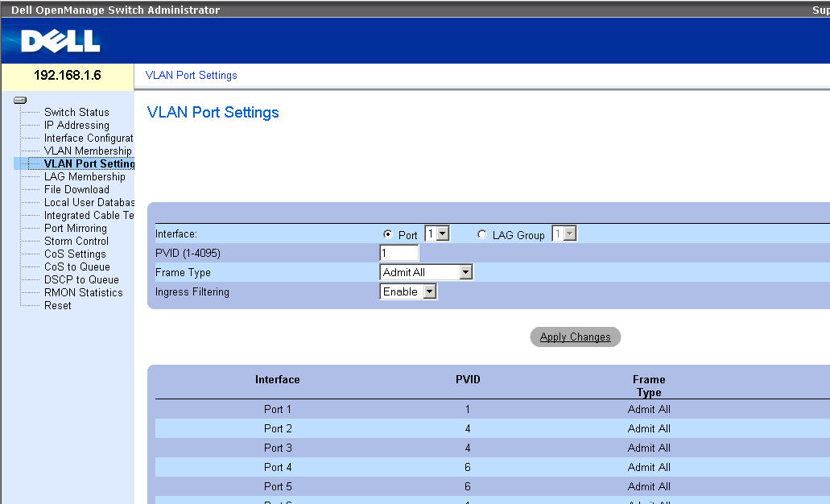Open Port Mirroring page

76,228
